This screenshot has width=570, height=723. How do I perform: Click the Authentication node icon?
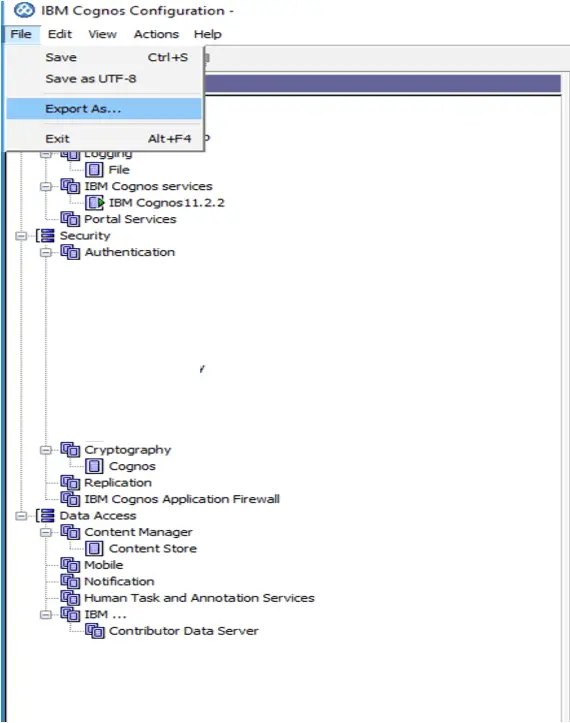[x=70, y=252]
